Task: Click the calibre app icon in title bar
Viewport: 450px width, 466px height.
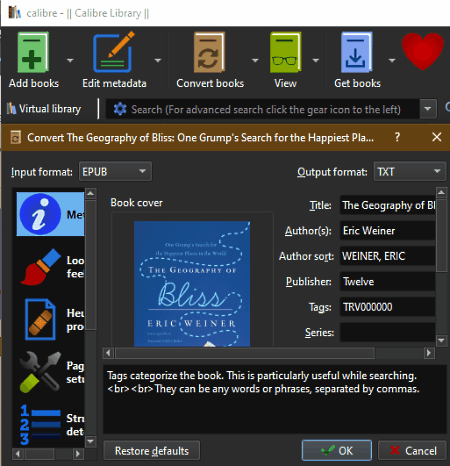Action: coord(14,12)
